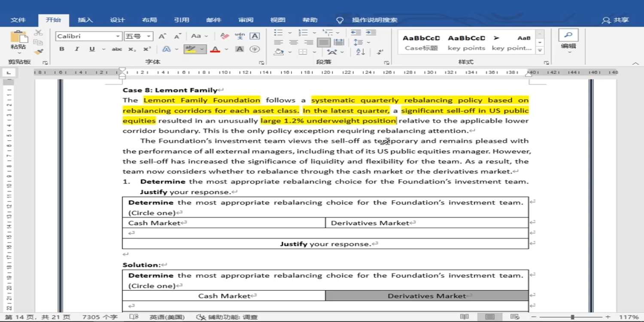Expand the Styles gallery more arrow

click(x=540, y=51)
